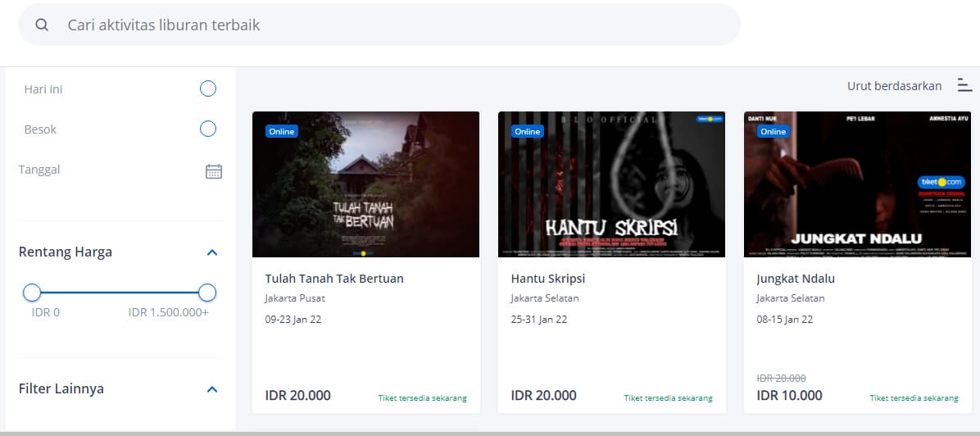Click the Tulah Tanah Tak Bertuan title

pyautogui.click(x=334, y=279)
